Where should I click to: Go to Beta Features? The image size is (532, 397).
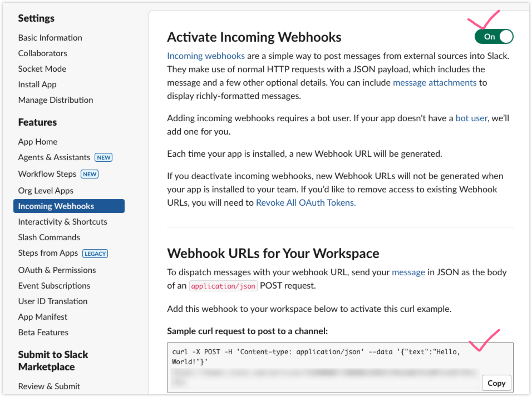point(43,333)
